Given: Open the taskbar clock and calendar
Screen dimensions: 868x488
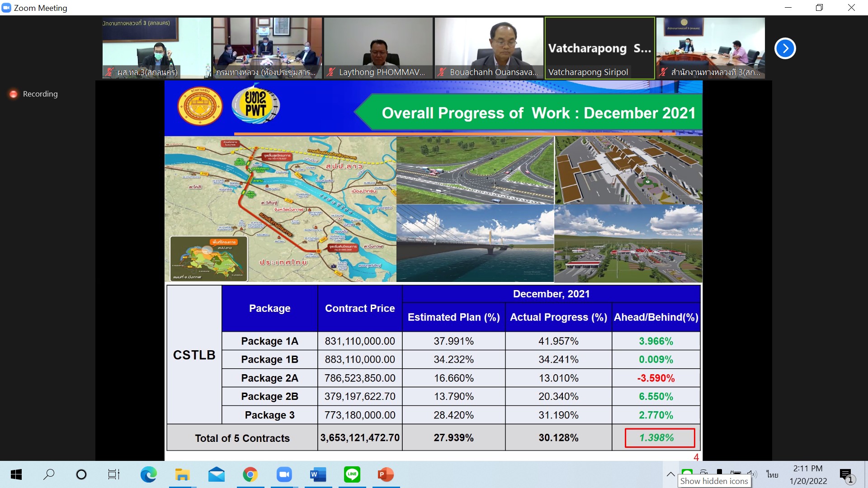Looking at the screenshot, I should tap(808, 474).
